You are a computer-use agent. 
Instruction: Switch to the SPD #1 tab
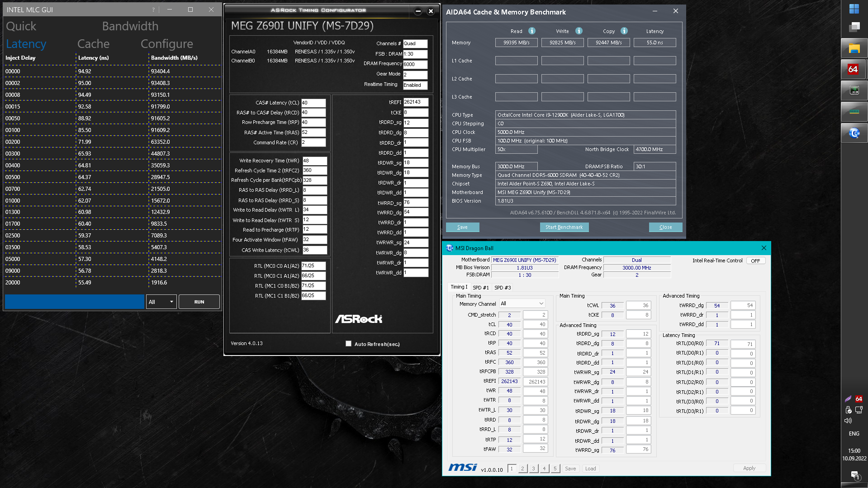point(481,287)
